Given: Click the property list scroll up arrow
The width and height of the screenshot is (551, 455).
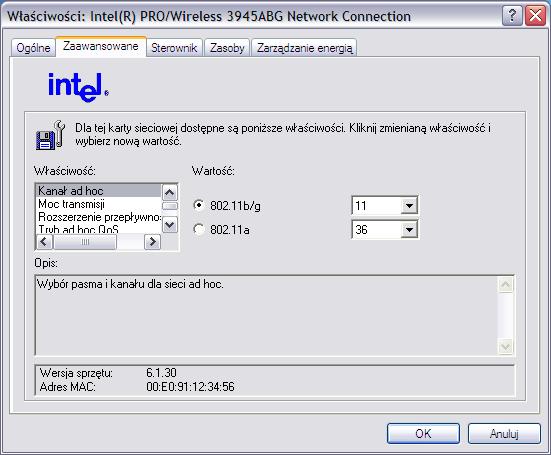Looking at the screenshot, I should click(x=170, y=192).
